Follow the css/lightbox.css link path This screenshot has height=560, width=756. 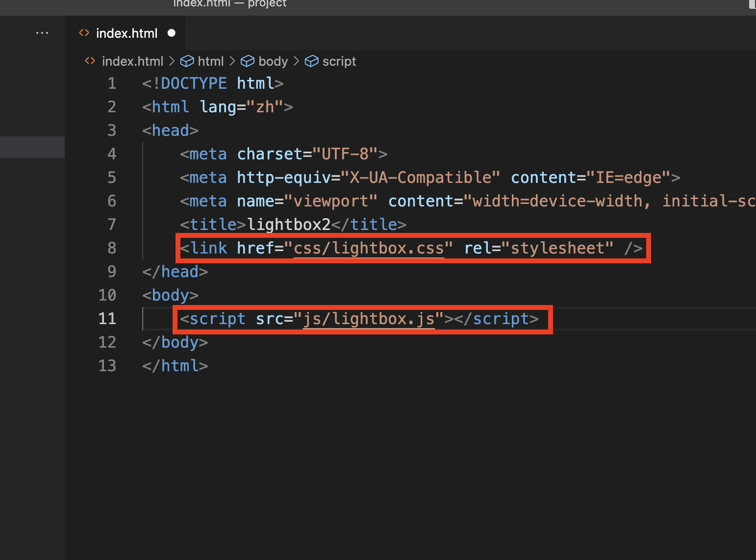(x=369, y=248)
